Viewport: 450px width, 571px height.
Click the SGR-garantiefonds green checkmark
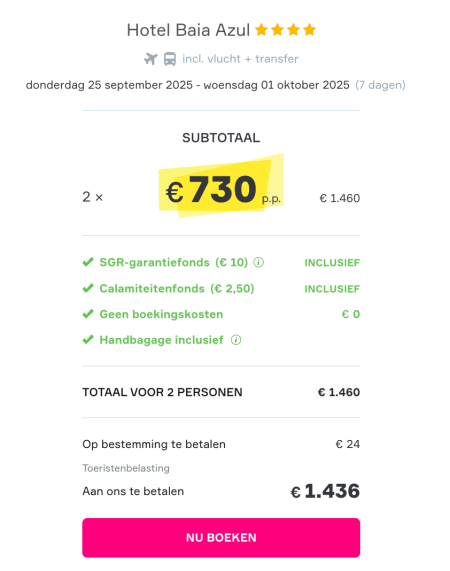(88, 262)
